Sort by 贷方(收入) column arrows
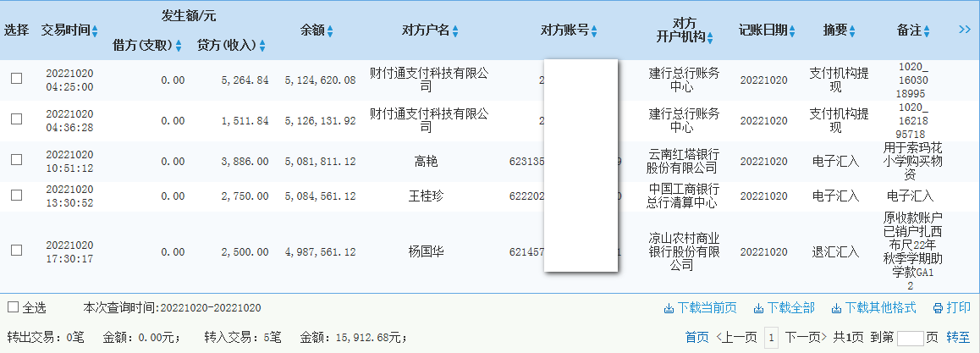Screen dimensions: 980x353 (x=262, y=46)
